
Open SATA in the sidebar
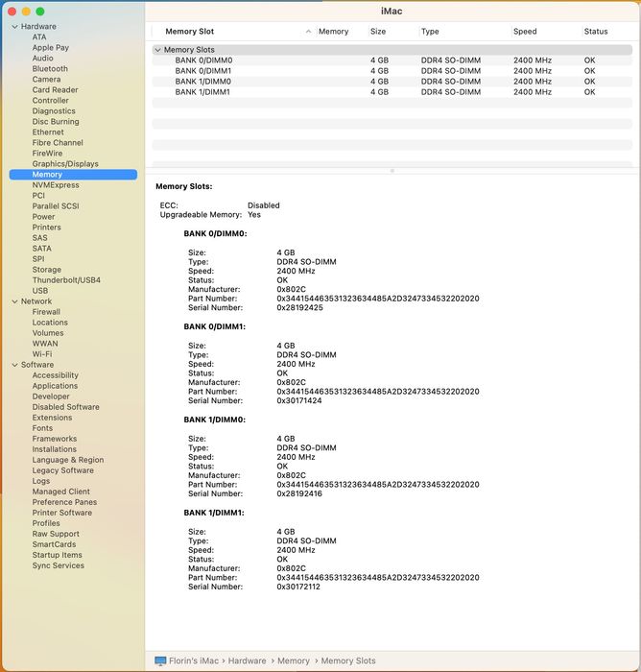[41, 249]
